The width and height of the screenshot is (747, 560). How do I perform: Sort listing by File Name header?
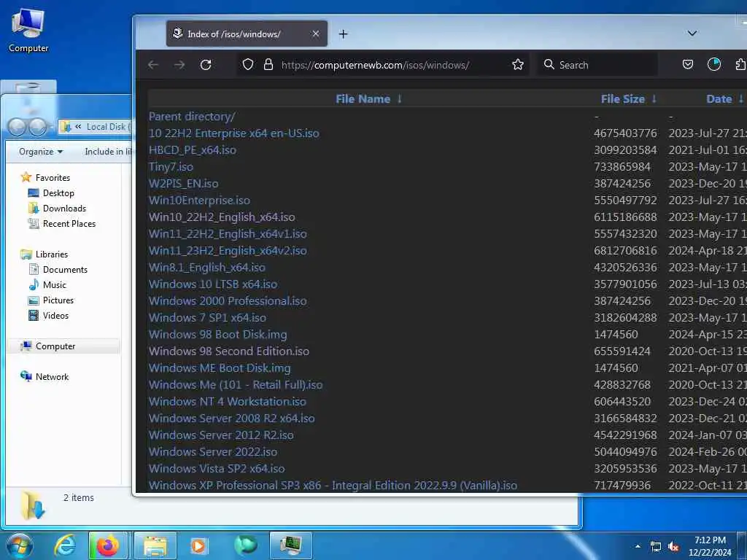pos(363,99)
